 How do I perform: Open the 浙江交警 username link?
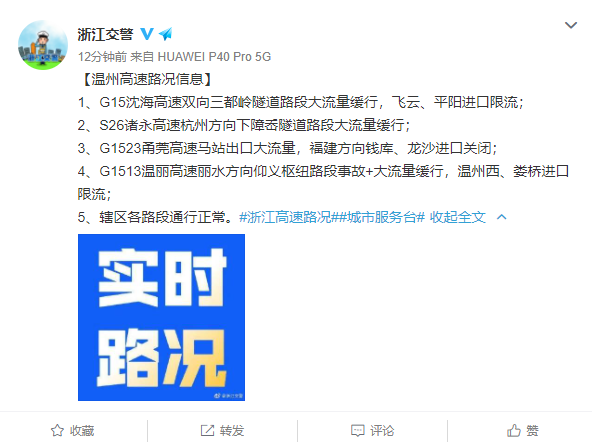pyautogui.click(x=105, y=34)
